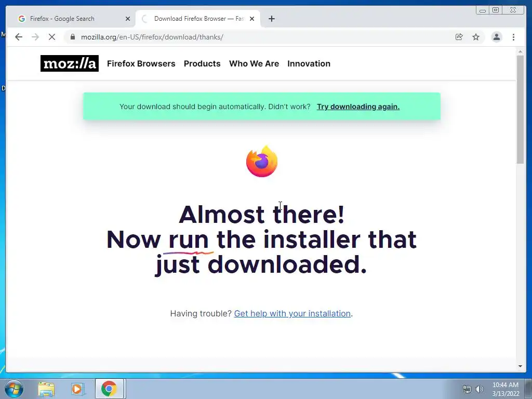
Task: Open the Chrome profile avatar
Action: pos(496,37)
